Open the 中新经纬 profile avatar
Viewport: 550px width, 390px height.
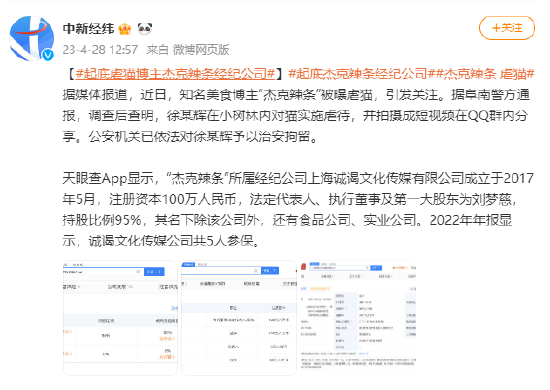pos(32,38)
